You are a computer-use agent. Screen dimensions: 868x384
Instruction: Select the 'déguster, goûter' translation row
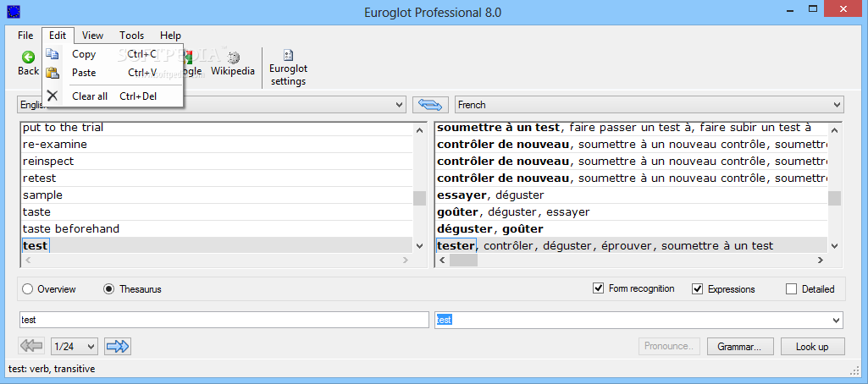[631, 228]
